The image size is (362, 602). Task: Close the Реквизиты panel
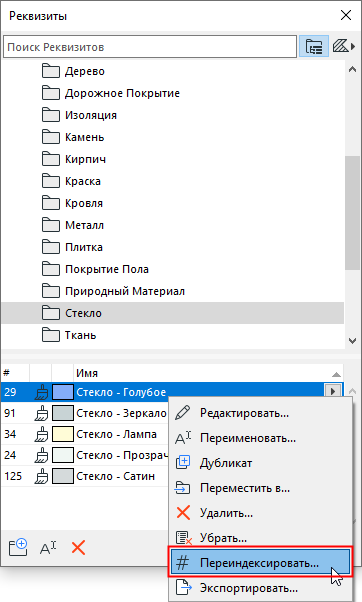pos(346,15)
